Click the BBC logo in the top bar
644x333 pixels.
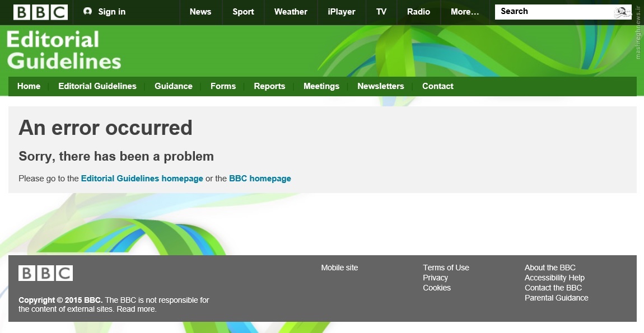coord(41,12)
